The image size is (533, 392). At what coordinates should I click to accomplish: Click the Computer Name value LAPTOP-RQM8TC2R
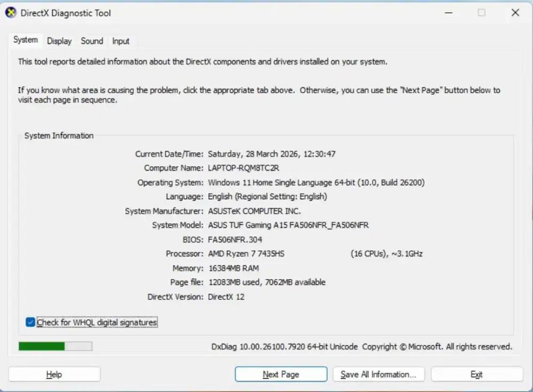click(x=243, y=168)
